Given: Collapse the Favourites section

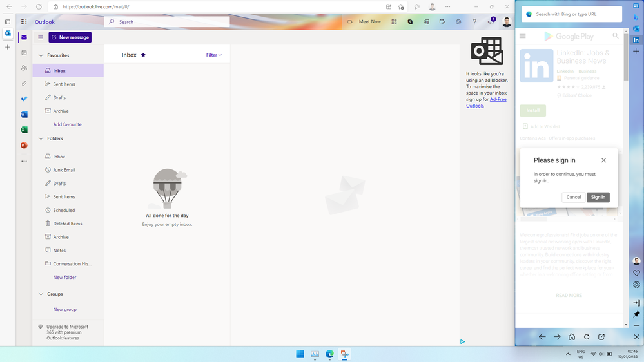Looking at the screenshot, I should [x=41, y=55].
